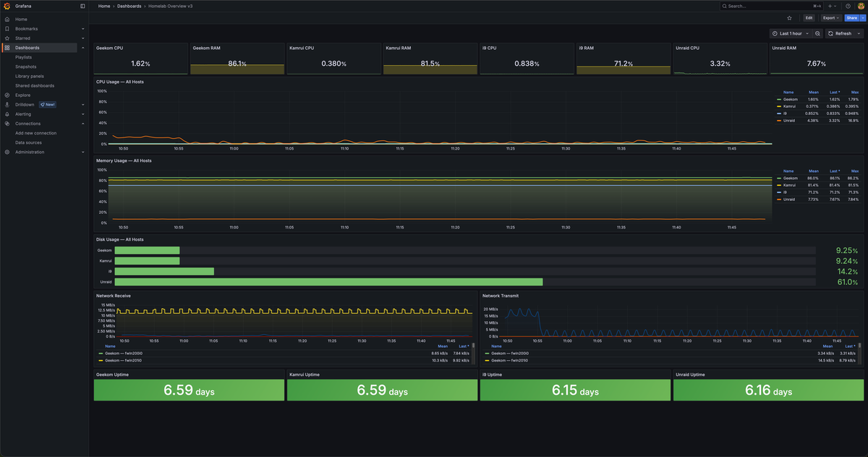The width and height of the screenshot is (868, 457).
Task: Toggle Geekom fwln20i0 series in the Network Receive legend
Action: [x=124, y=353]
